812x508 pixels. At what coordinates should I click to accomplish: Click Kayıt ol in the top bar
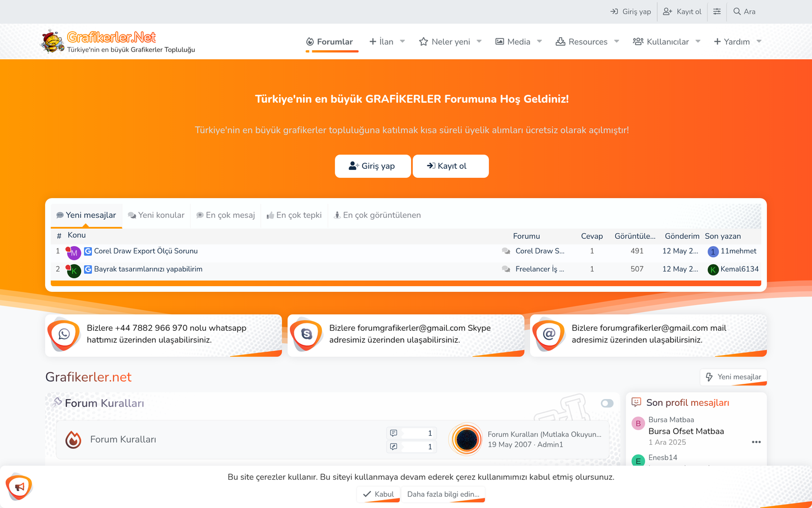pyautogui.click(x=682, y=11)
